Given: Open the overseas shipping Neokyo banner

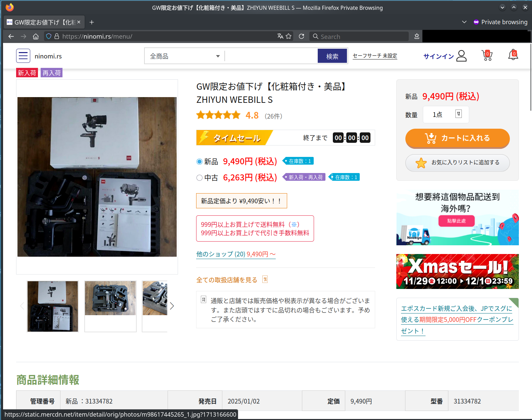Looking at the screenshot, I should tap(457, 218).
